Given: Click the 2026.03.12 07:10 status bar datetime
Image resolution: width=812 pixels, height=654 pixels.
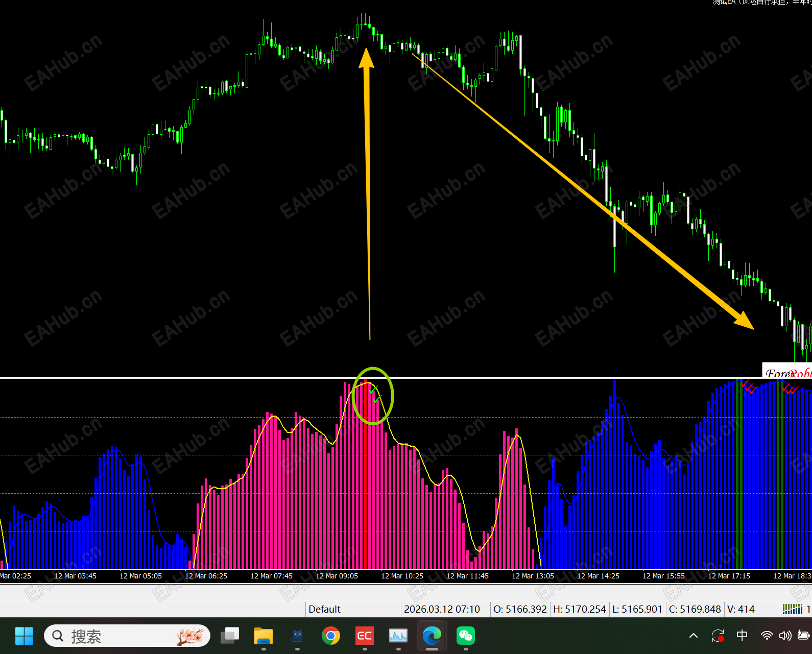Looking at the screenshot, I should click(x=442, y=609).
